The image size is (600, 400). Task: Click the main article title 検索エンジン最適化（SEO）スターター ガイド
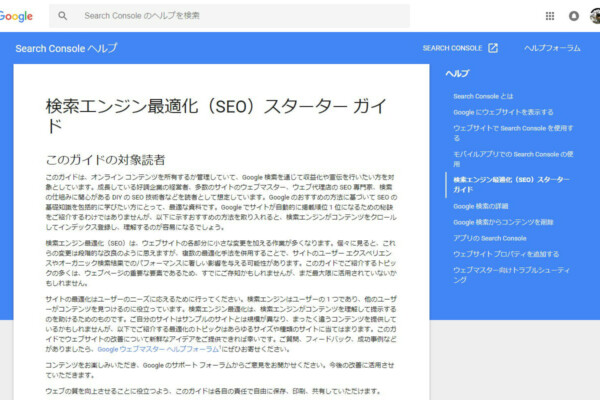[x=216, y=116]
